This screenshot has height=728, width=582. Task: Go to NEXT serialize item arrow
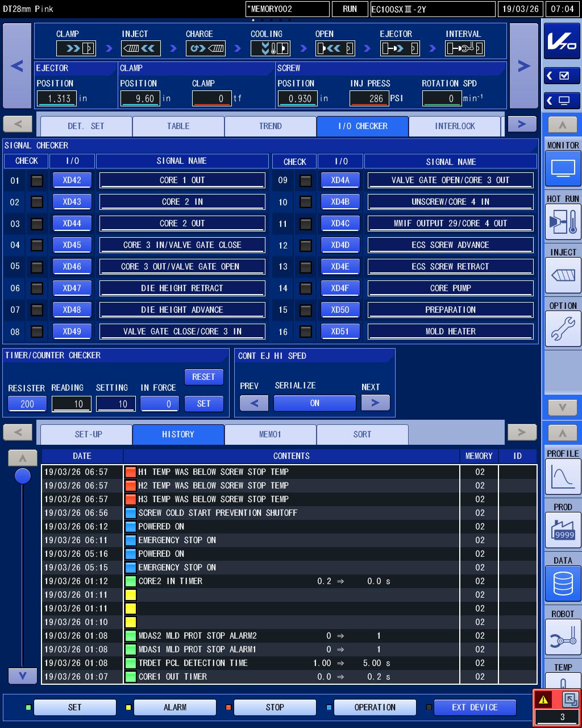click(375, 403)
